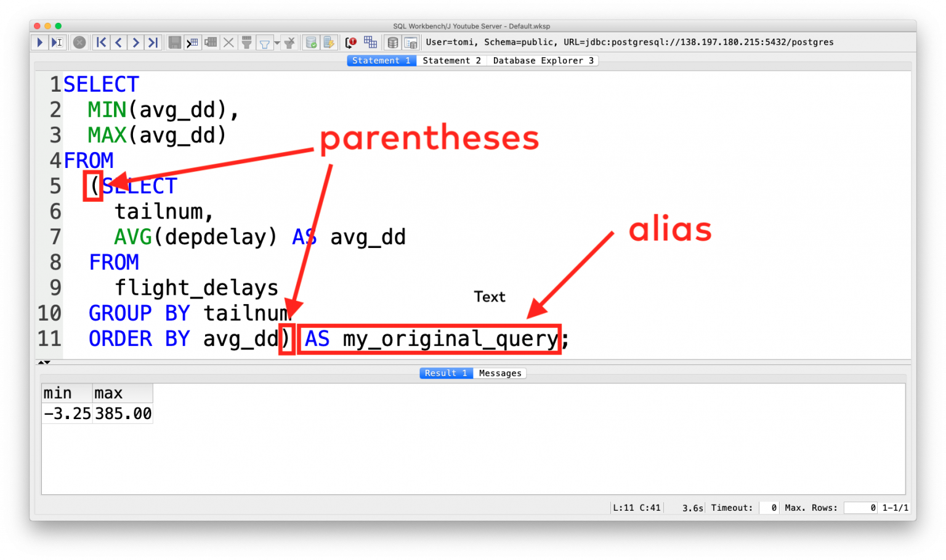This screenshot has height=560, width=946.
Task: Switch to the Statement 2 tab
Action: 451,60
